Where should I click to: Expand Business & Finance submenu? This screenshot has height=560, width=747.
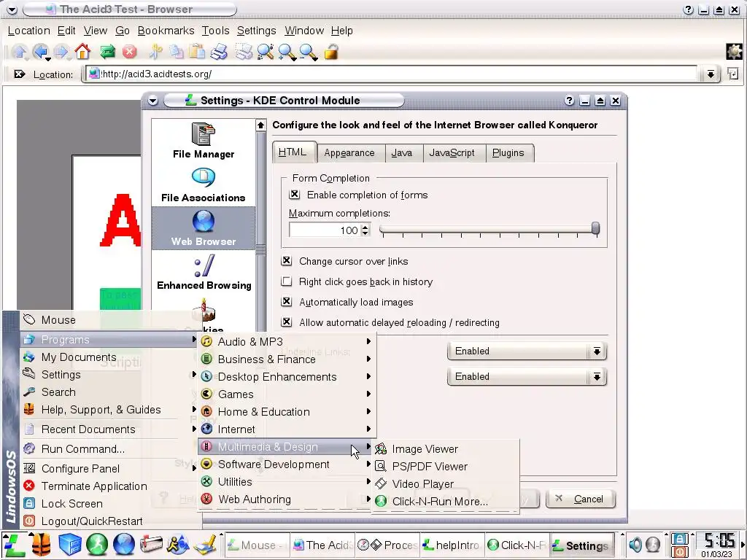coord(286,359)
